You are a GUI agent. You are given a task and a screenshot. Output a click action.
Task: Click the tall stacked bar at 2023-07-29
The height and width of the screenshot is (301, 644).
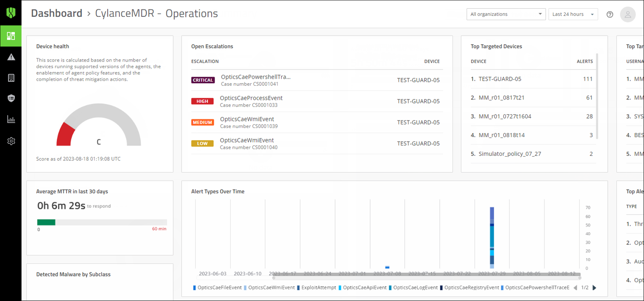492,238
